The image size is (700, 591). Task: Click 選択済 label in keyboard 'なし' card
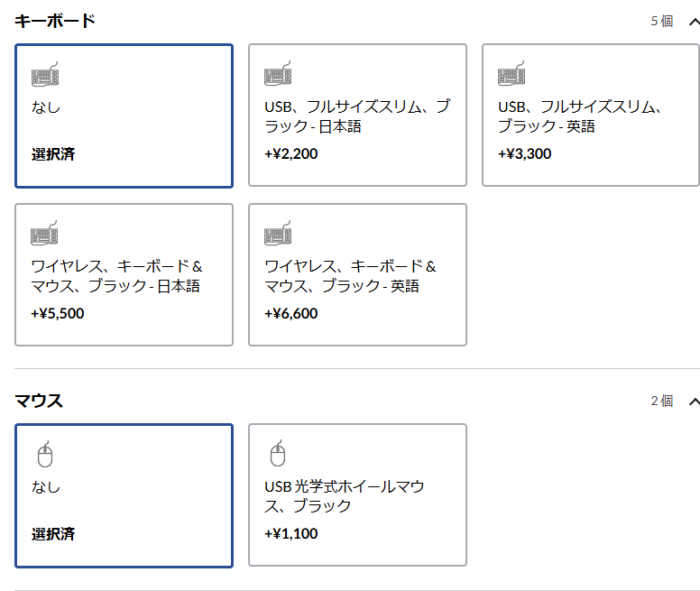[x=53, y=154]
